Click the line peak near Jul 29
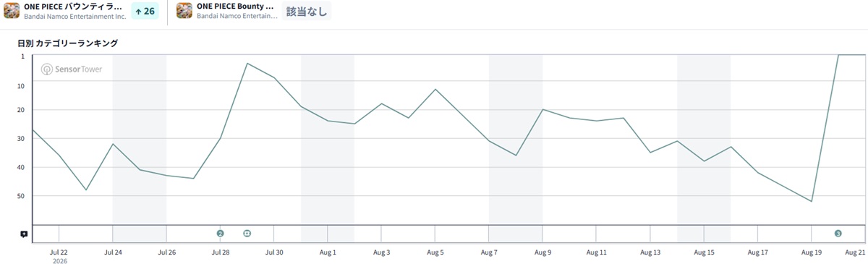Image resolution: width=868 pixels, height=264 pixels. (x=247, y=64)
